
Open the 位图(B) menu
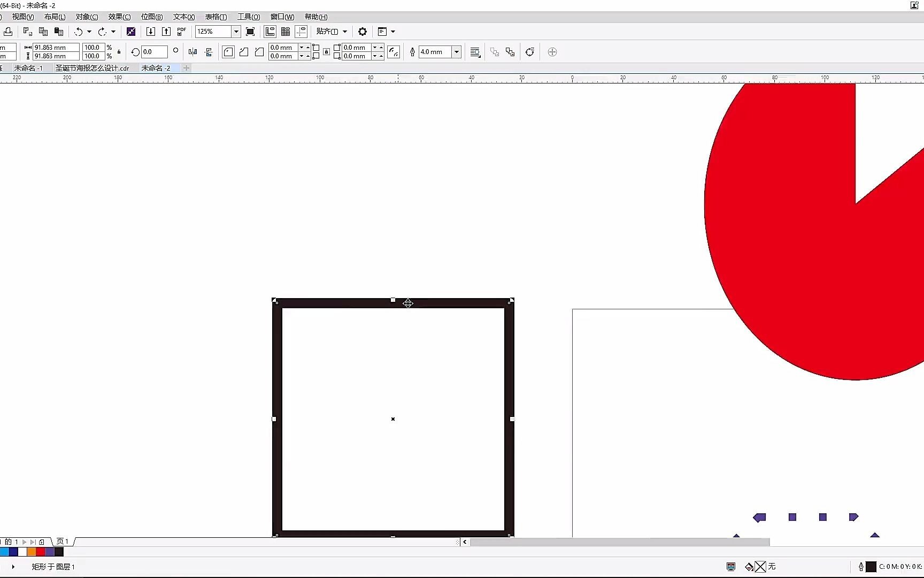(152, 17)
